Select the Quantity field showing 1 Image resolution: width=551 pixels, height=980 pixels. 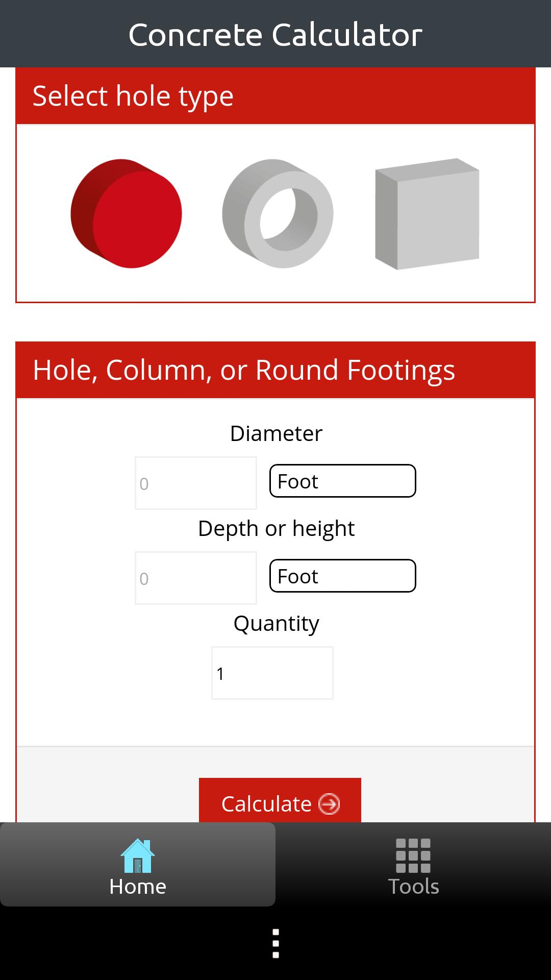tap(271, 673)
